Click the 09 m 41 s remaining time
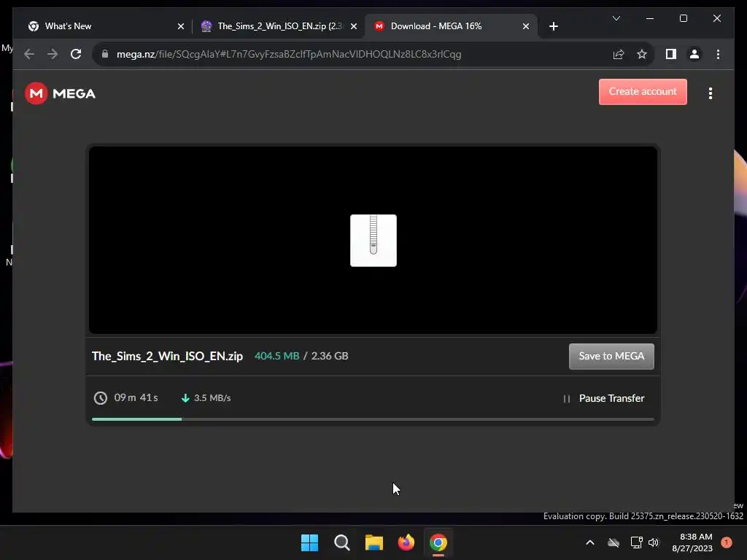The width and height of the screenshot is (747, 560). click(136, 397)
